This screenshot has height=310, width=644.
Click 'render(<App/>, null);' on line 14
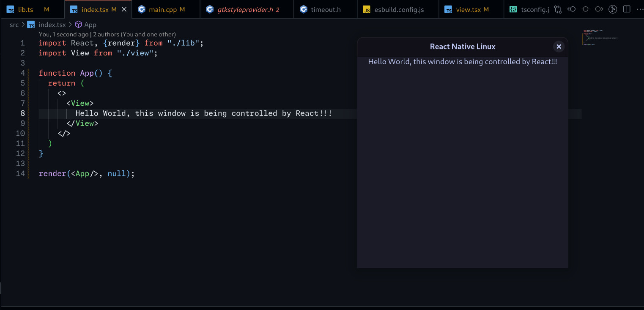click(87, 174)
